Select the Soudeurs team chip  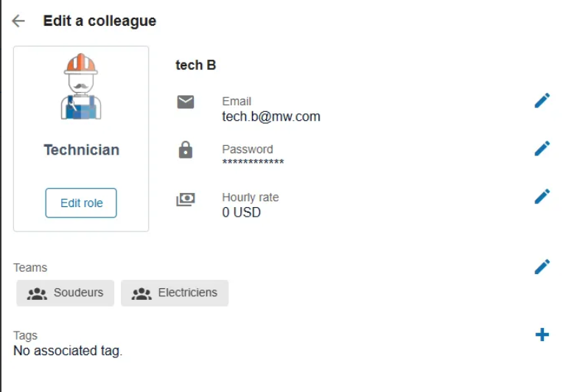pyautogui.click(x=65, y=293)
